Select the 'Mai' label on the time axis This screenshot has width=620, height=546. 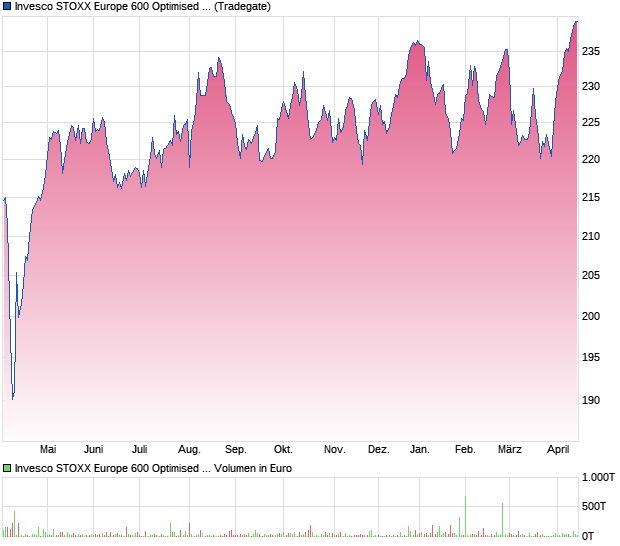[x=47, y=449]
